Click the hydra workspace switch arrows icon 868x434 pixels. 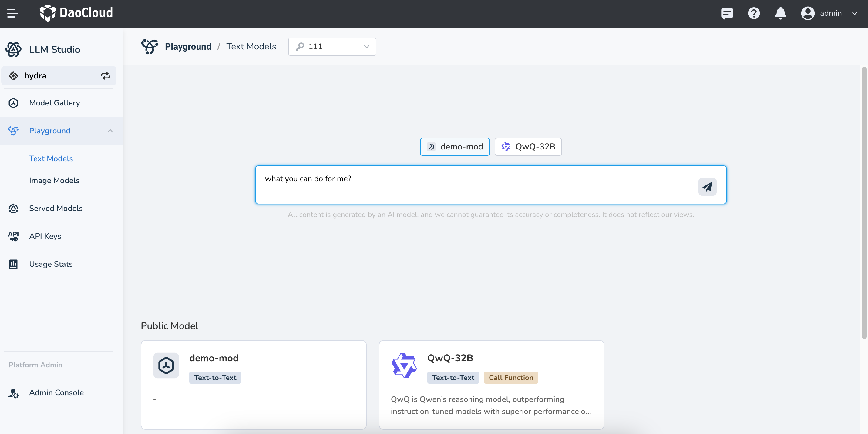tap(106, 76)
